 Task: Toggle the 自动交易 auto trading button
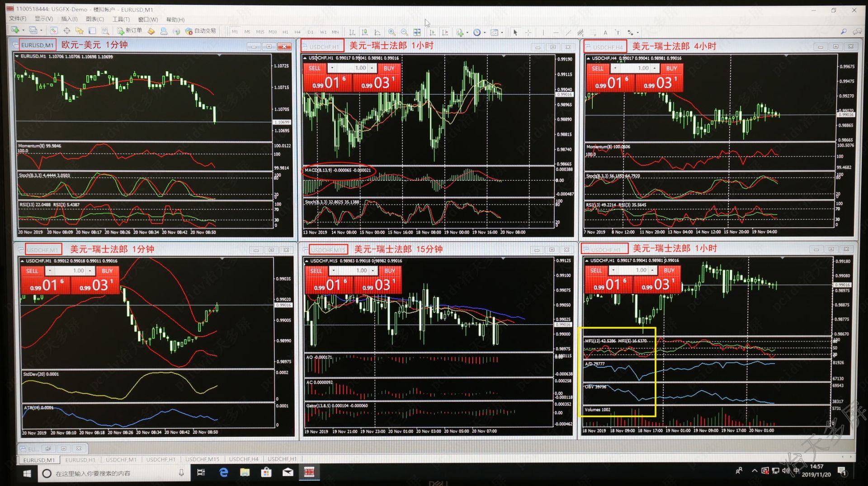tap(201, 31)
